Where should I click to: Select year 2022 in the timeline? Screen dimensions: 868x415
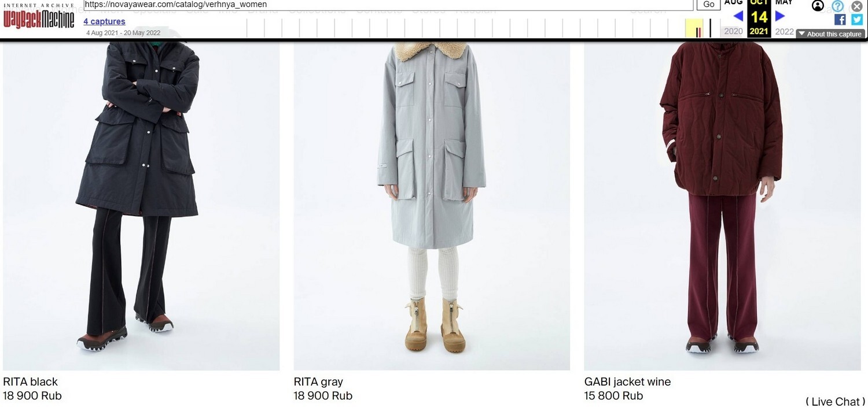(784, 31)
